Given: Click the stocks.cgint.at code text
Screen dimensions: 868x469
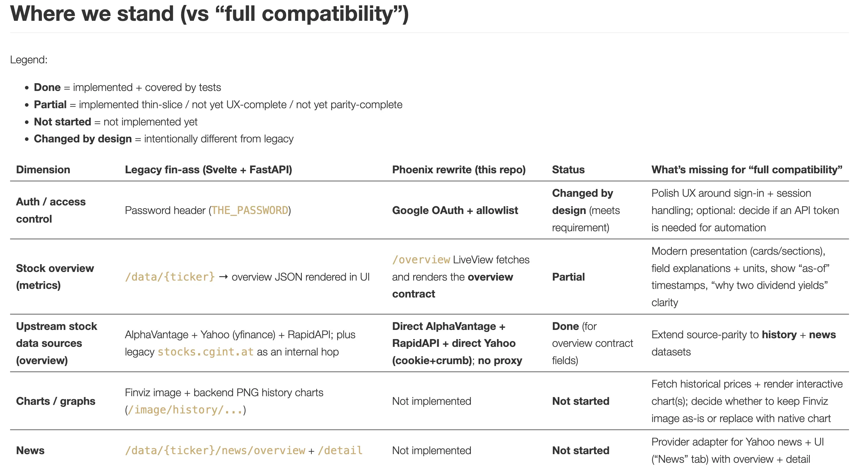Looking at the screenshot, I should (x=205, y=352).
